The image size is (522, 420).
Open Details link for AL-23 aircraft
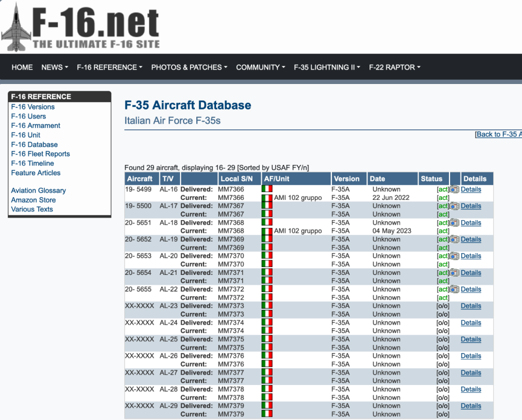[471, 306]
